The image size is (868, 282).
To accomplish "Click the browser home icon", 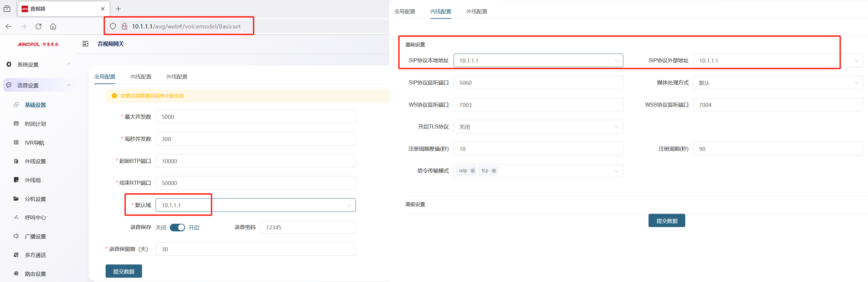I will coord(53,26).
